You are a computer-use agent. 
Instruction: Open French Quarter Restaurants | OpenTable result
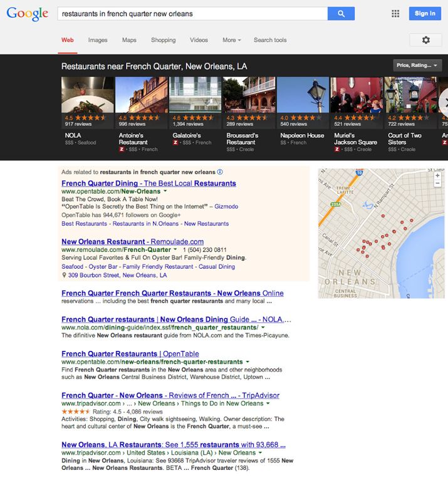click(x=130, y=354)
